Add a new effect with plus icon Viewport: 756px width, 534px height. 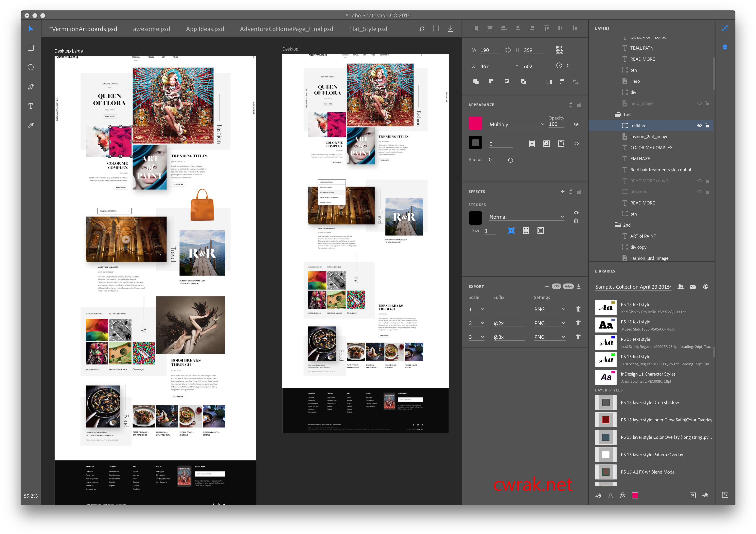click(562, 191)
